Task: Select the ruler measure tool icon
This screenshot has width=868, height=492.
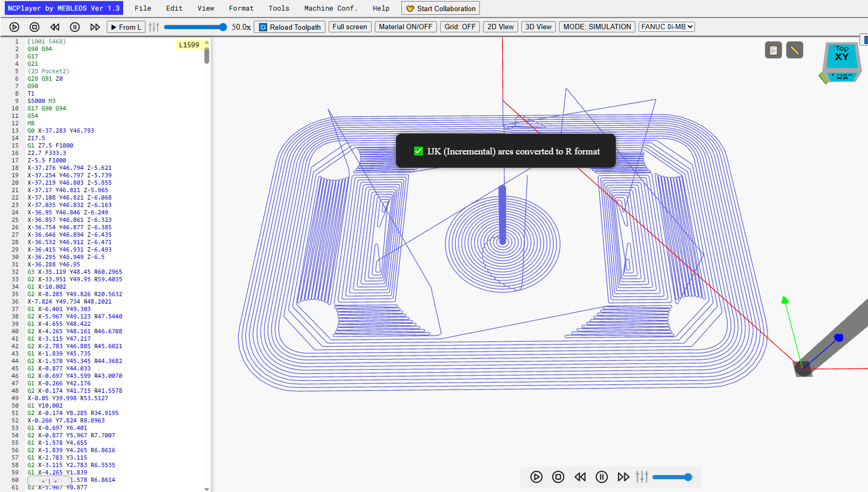Action: pos(795,50)
